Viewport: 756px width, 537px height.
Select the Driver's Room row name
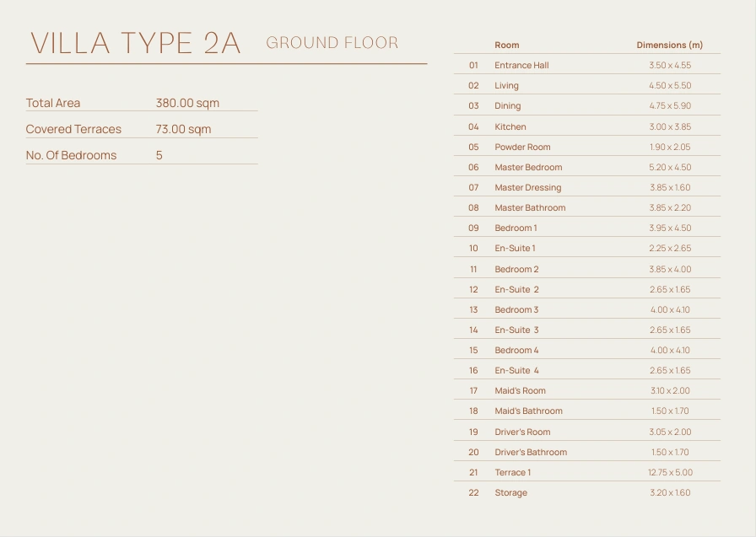point(522,432)
